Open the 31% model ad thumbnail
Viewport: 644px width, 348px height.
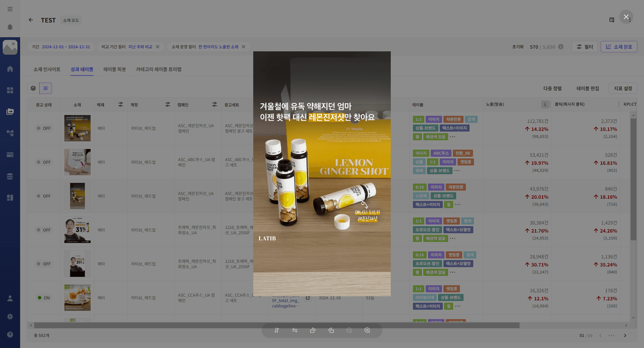pos(77,230)
